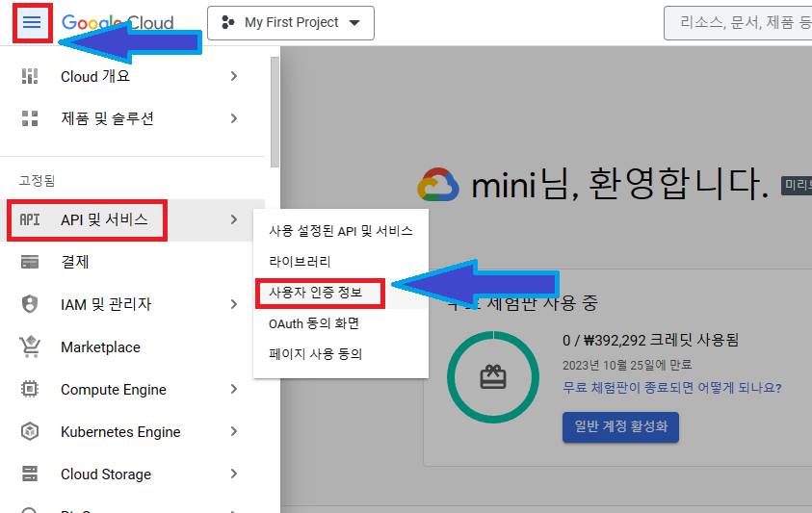Click the Kubernetes Engine hexagon icon
Screen dimensions: 812x513
click(30, 432)
